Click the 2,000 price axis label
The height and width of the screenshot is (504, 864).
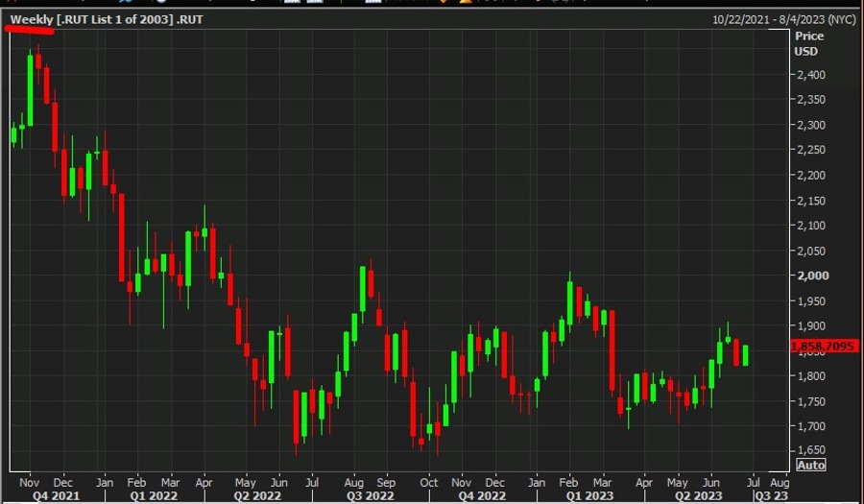tap(813, 276)
